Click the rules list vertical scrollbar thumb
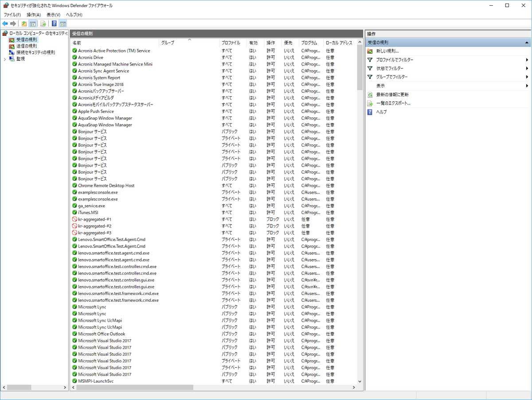The width and height of the screenshot is (532, 400). tap(360, 66)
